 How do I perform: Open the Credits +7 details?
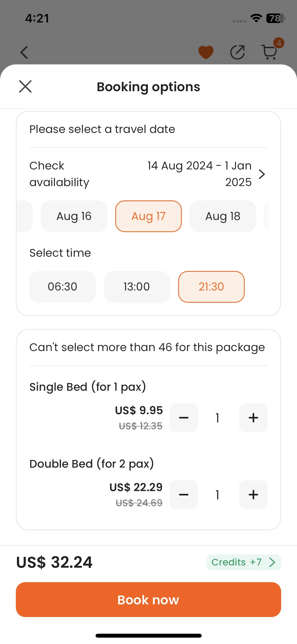244,562
